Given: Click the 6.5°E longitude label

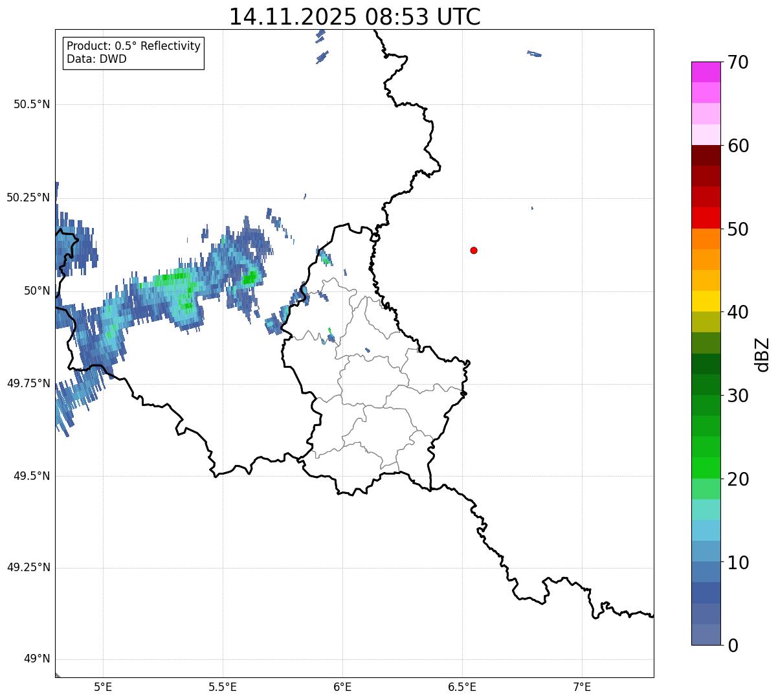Looking at the screenshot, I should point(462,687).
